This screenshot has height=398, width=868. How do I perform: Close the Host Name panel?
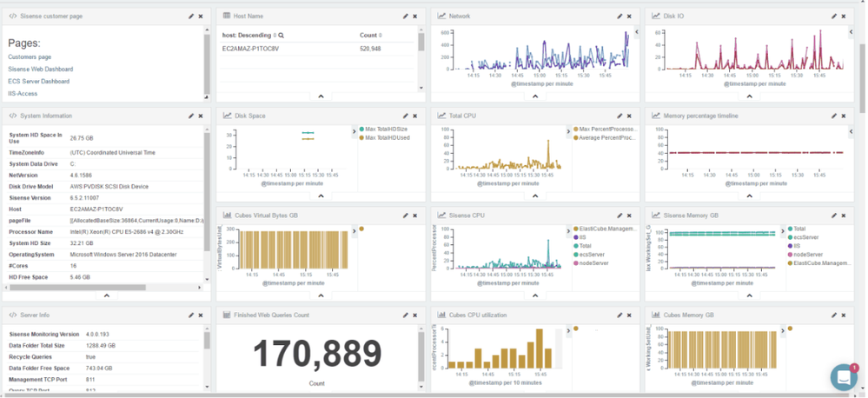(415, 16)
